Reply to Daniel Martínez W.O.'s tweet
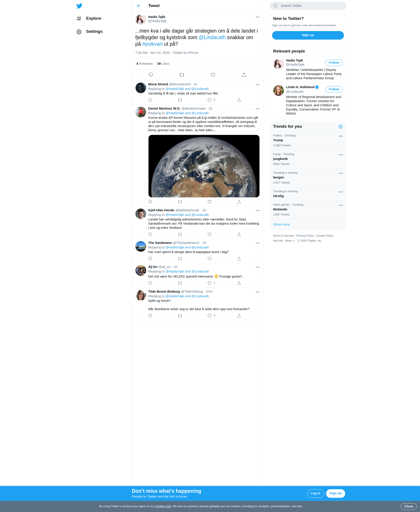Viewport: 420px width, 512px height. tap(150, 202)
